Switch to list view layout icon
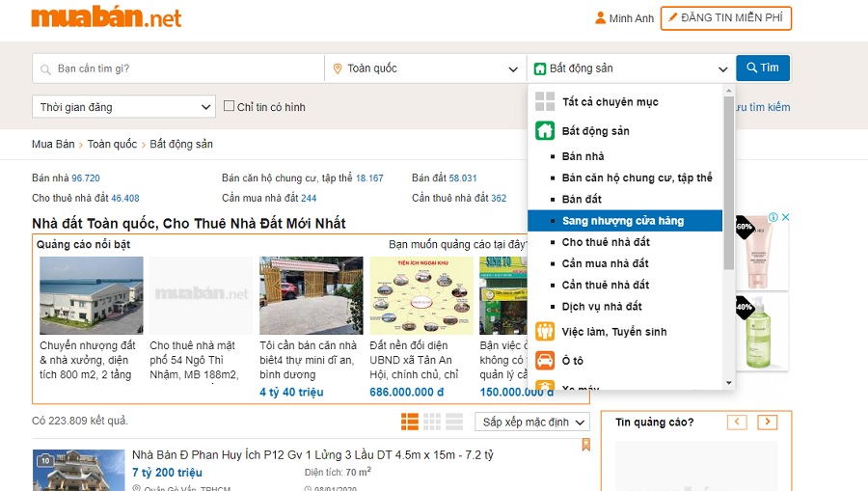Image resolution: width=868 pixels, height=491 pixels. [x=410, y=422]
